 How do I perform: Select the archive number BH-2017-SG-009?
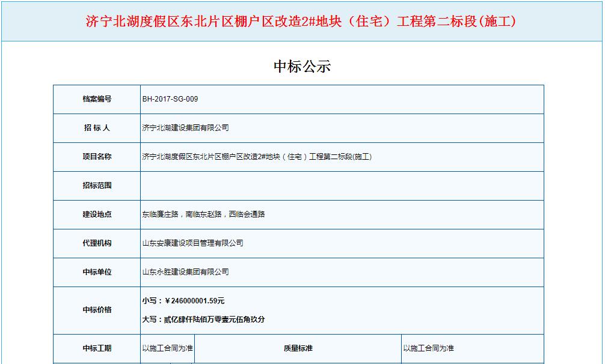coord(171,99)
